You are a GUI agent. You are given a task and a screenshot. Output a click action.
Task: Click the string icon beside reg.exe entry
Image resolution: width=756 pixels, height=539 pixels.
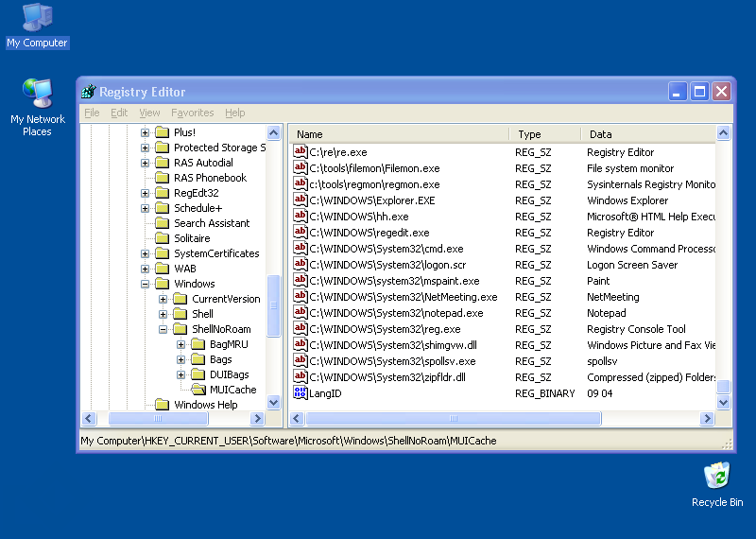(300, 329)
